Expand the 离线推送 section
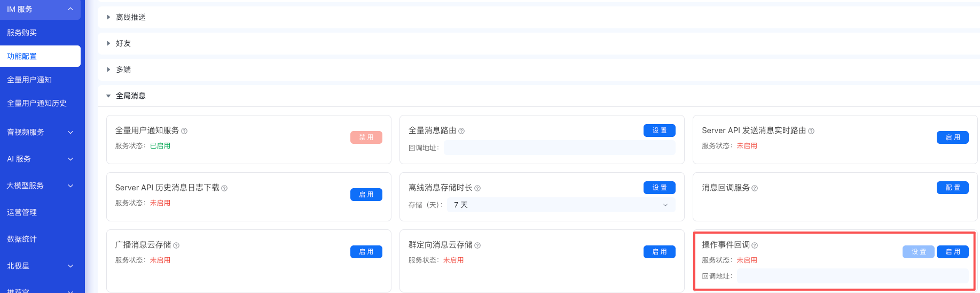Viewport: 980px width, 293px height. tap(131, 17)
